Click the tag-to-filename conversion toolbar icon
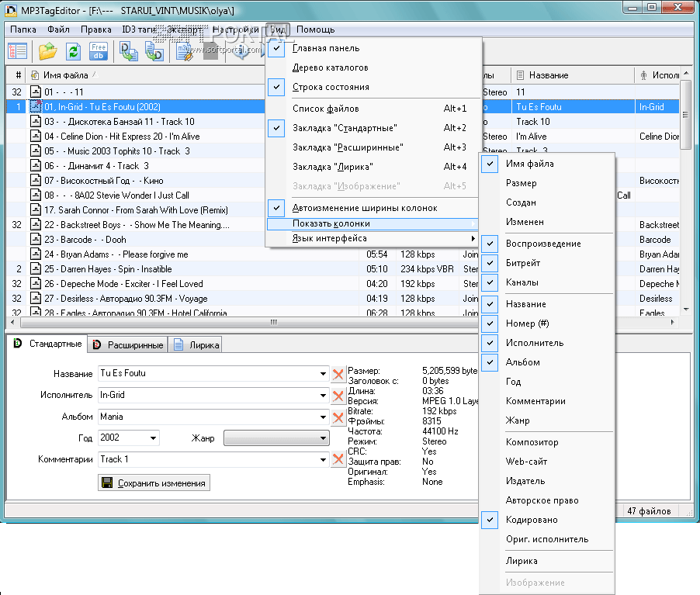This screenshot has width=700, height=595. pos(129,51)
